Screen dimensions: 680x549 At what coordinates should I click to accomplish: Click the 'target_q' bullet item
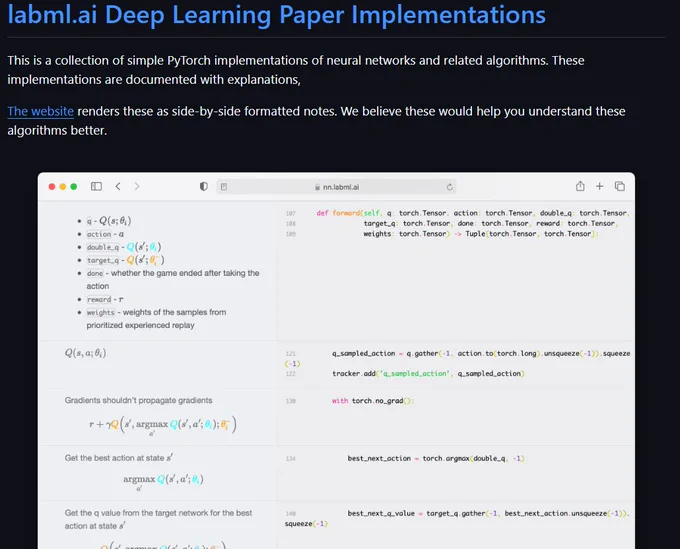[125, 260]
